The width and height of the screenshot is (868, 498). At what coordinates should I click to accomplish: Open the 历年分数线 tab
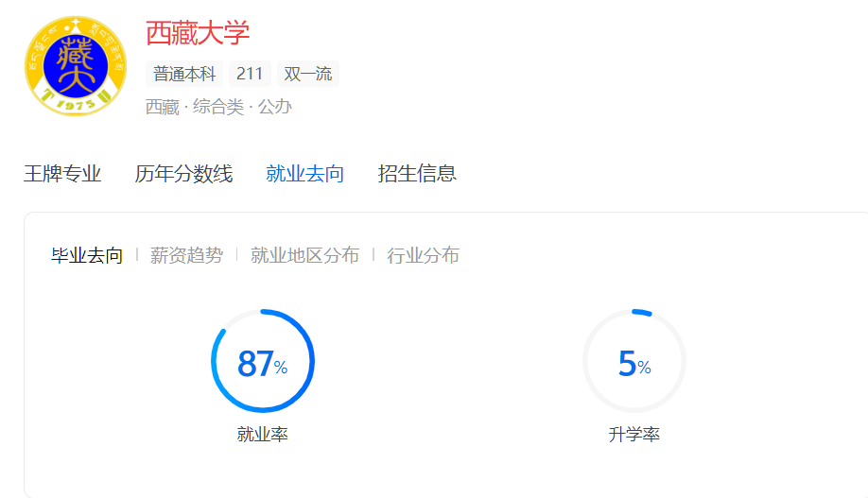tap(183, 174)
